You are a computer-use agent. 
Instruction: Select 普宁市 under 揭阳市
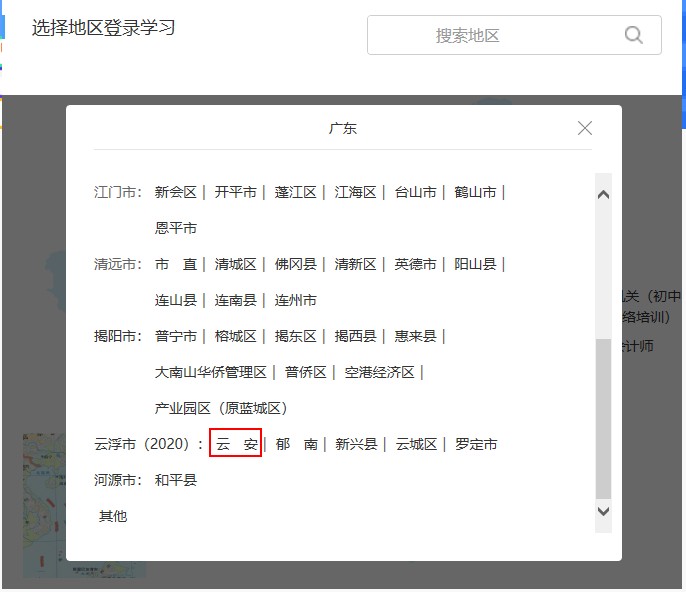175,336
